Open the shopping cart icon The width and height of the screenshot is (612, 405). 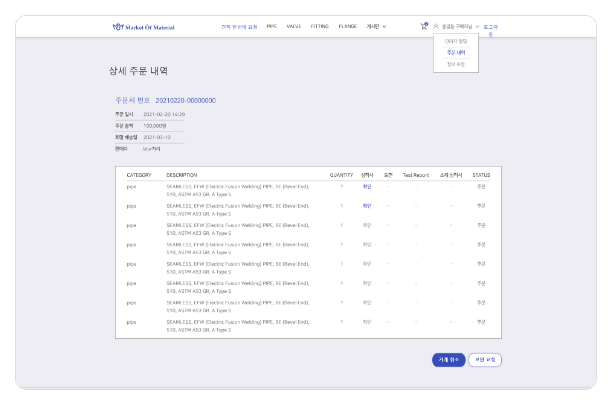[x=423, y=27]
